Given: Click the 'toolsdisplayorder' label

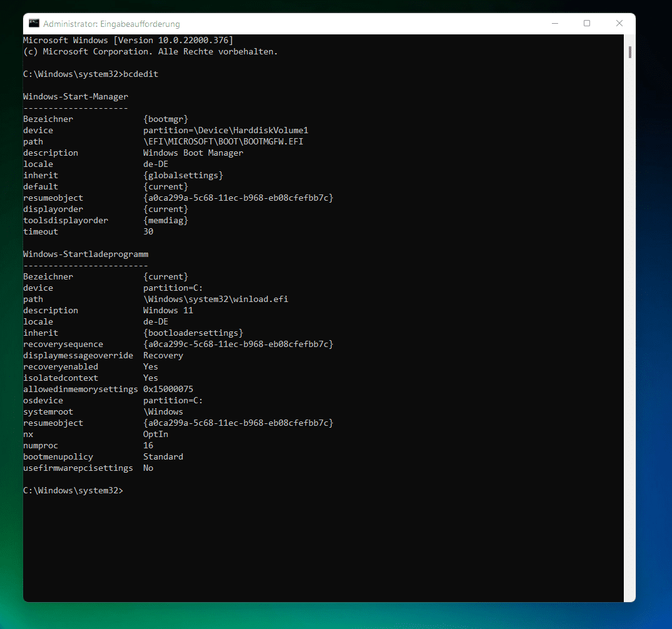Looking at the screenshot, I should pyautogui.click(x=66, y=221).
